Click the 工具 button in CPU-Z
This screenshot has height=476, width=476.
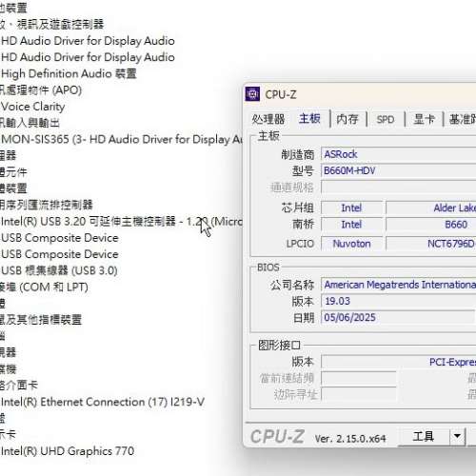coord(424,436)
